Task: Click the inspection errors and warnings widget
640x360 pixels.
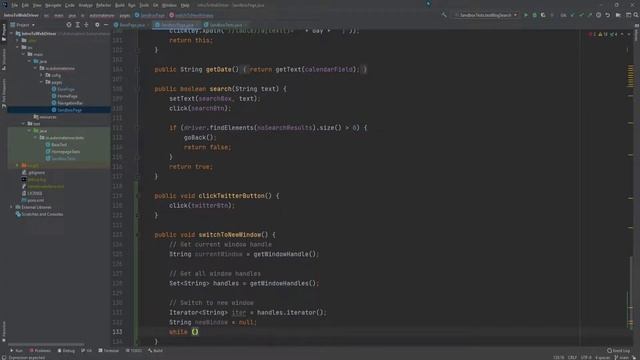Action: (602, 34)
